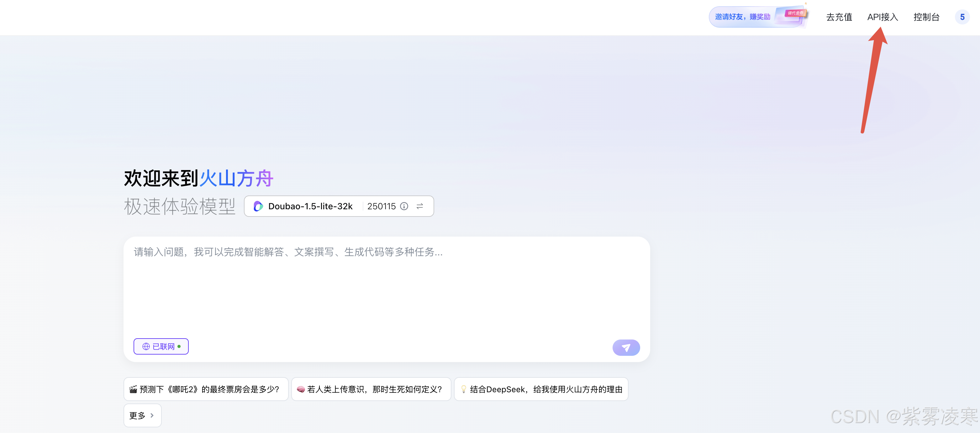Click the clapperboard icon on 哪吒2 suggestion
980x433 pixels.
(133, 389)
